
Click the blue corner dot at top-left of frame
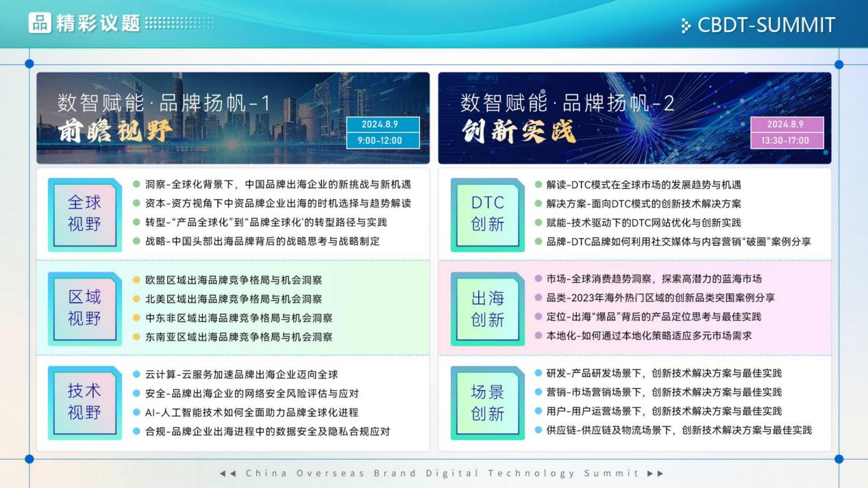tap(29, 64)
